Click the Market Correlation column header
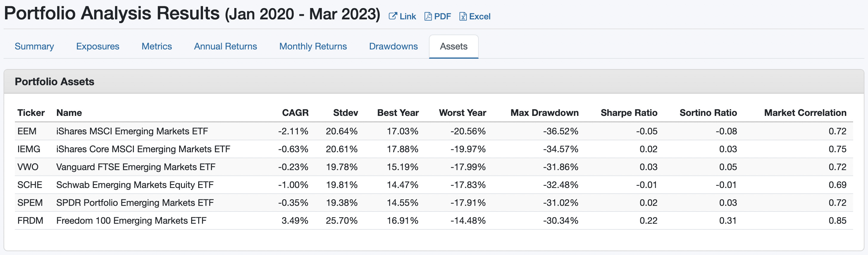Viewport: 868px width, 255px height. pos(805,113)
